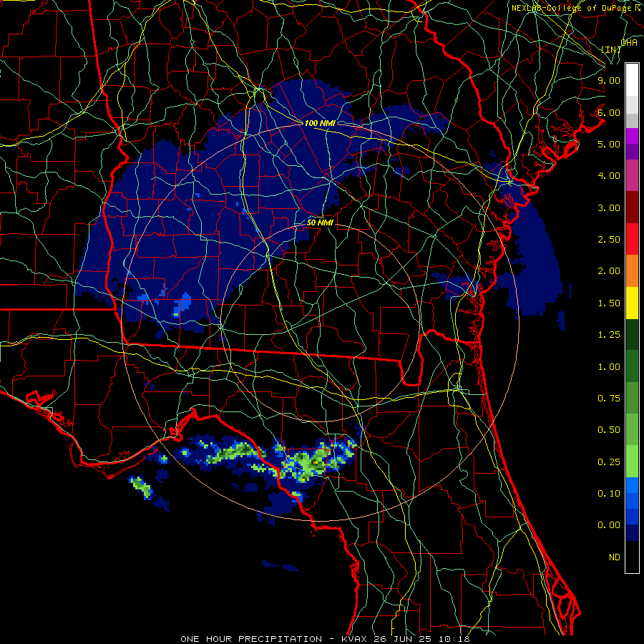Select the bright red swatch in the legend
Viewport: 644px width, 644px height.
tap(632, 240)
